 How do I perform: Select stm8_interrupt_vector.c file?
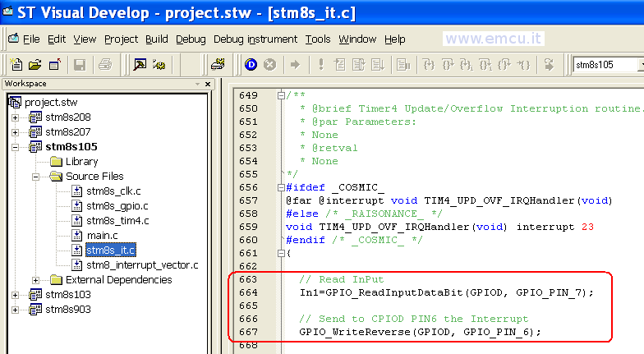pos(142,264)
